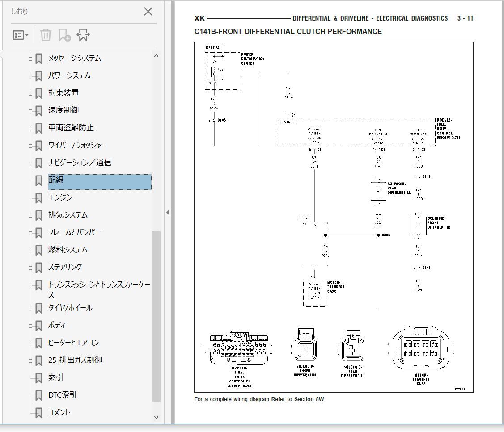Click the bookmark ribbon icon beside DTC索引
This screenshot has height=432, width=504.
click(39, 395)
